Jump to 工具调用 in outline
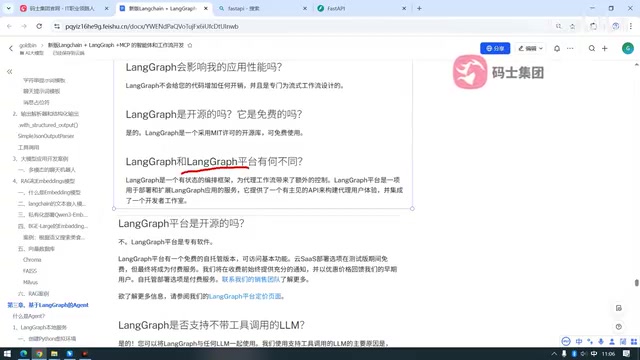Screen dimensions: 640x360 pyautogui.click(x=29, y=147)
